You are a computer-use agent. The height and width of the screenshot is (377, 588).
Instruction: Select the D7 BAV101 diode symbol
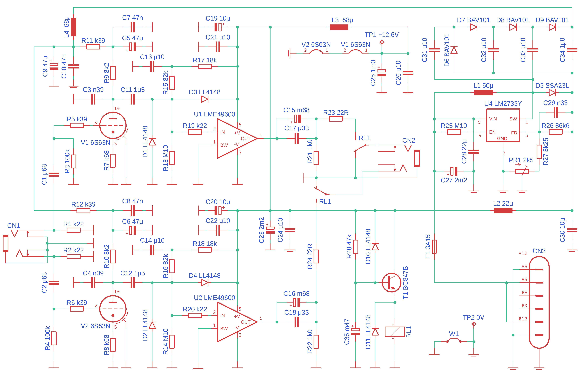[474, 27]
